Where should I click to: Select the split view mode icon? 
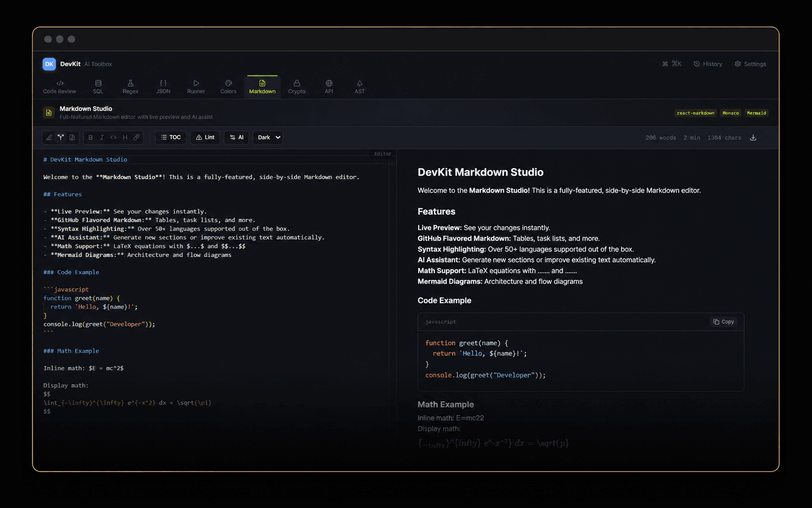click(x=60, y=137)
